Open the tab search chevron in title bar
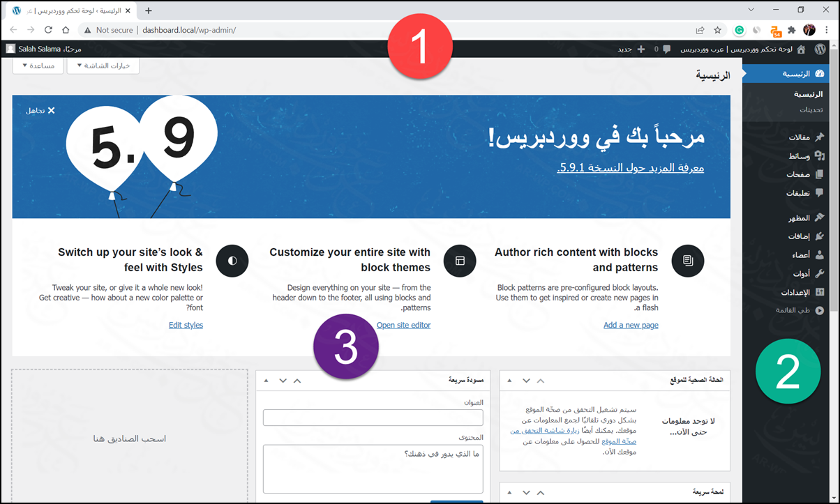The image size is (840, 504). click(x=751, y=10)
